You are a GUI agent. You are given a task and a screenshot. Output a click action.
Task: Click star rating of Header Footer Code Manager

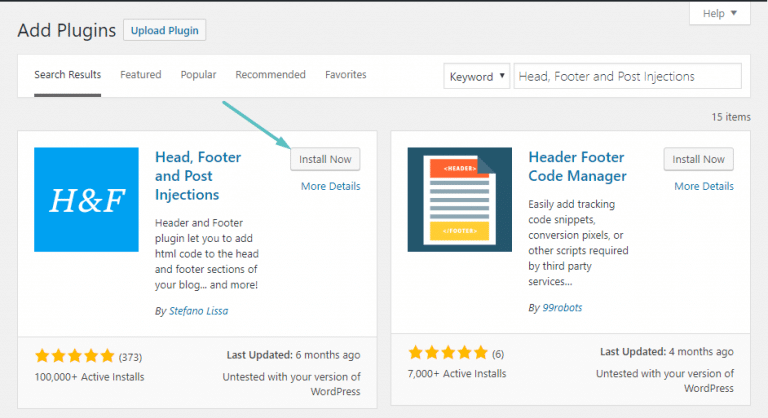pyautogui.click(x=448, y=352)
